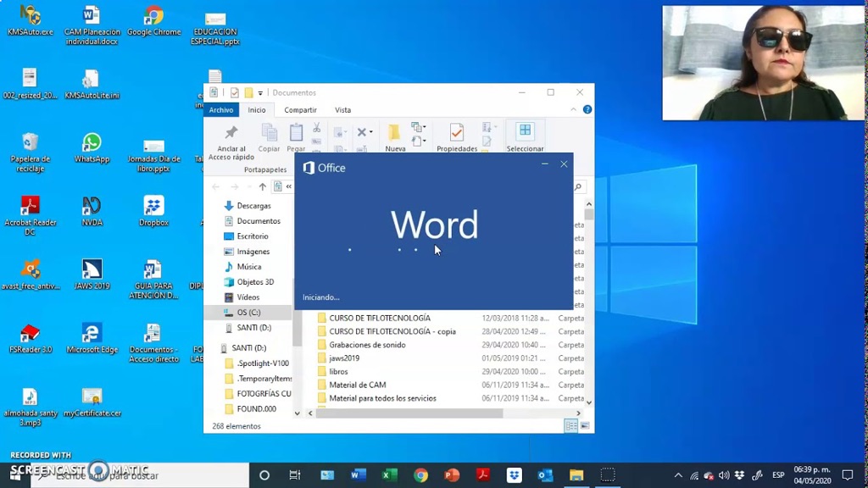868x488 pixels.
Task: Launch Microsoft Edge desktop shortcut
Action: coord(92,339)
